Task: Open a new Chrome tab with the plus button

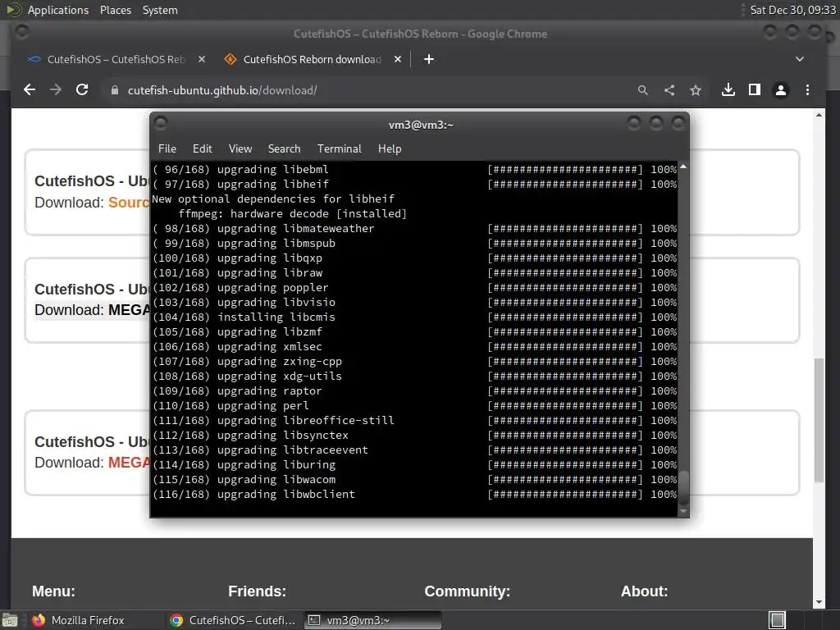Action: (428, 59)
